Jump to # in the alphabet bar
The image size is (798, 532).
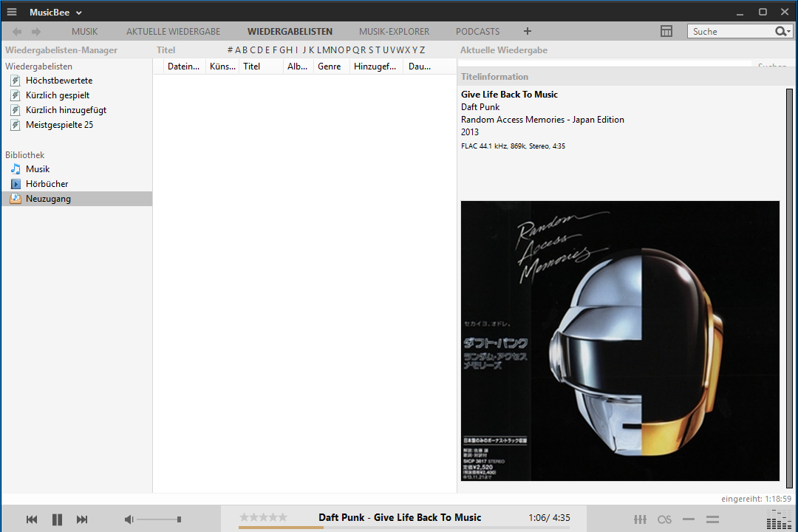[x=230, y=50]
